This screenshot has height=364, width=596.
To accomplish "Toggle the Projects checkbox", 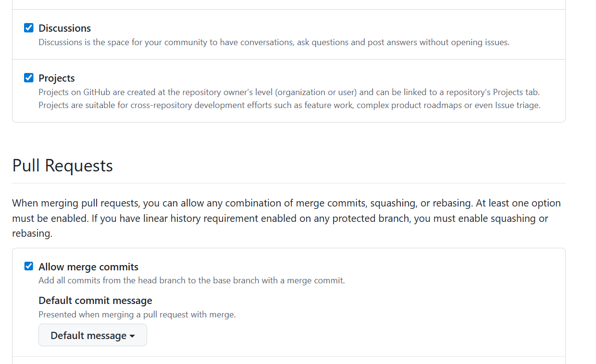I will tap(29, 78).
